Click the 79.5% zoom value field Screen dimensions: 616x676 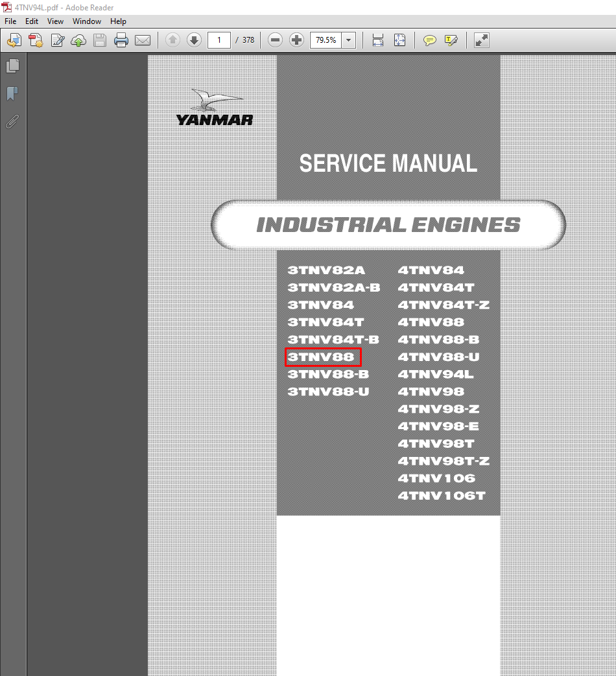tap(326, 40)
